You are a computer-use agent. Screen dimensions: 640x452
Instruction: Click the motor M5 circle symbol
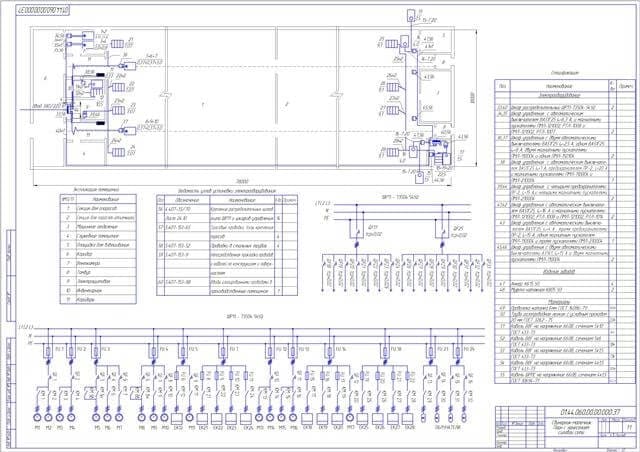point(96,417)
